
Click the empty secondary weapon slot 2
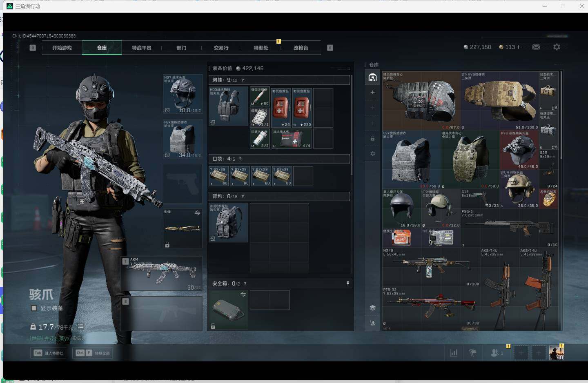[162, 313]
